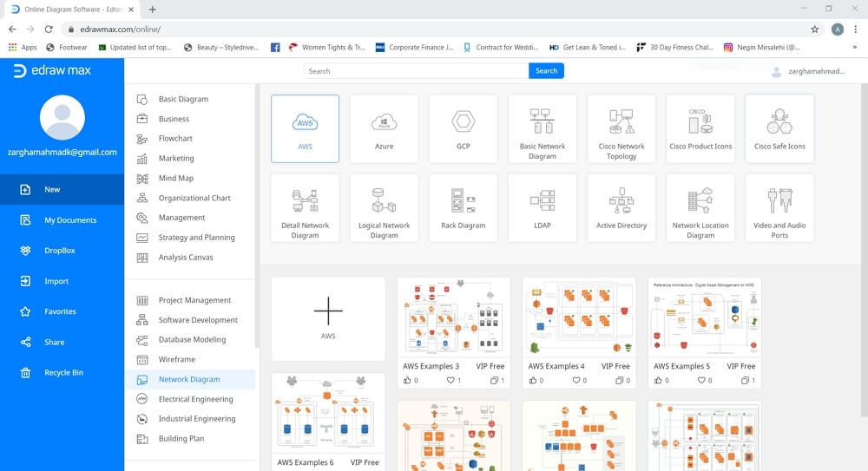Screen dimensions: 868x471
Task: Create a blank AWS diagram with plus
Action: (328, 319)
